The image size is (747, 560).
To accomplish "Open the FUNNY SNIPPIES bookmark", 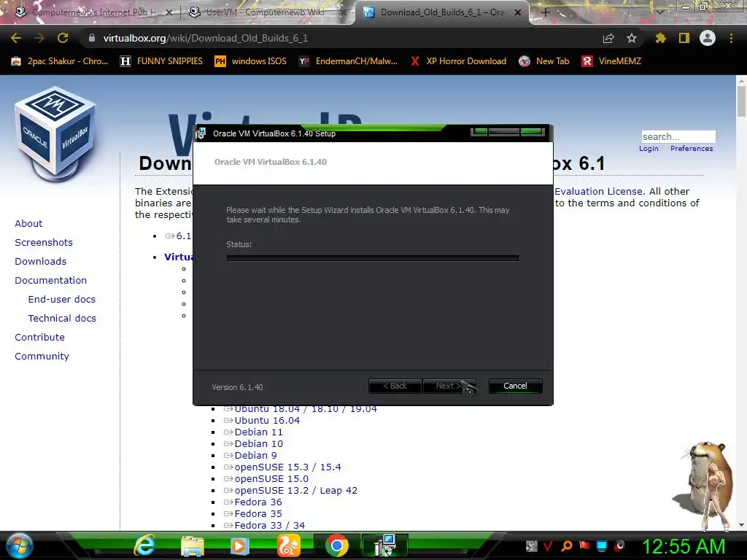I will (161, 61).
